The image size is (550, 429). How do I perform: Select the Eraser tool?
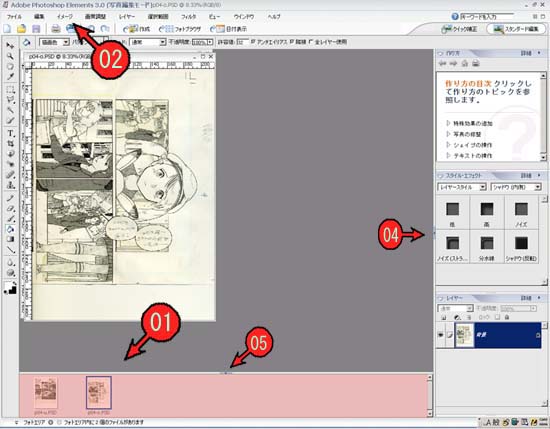pyautogui.click(x=10, y=209)
